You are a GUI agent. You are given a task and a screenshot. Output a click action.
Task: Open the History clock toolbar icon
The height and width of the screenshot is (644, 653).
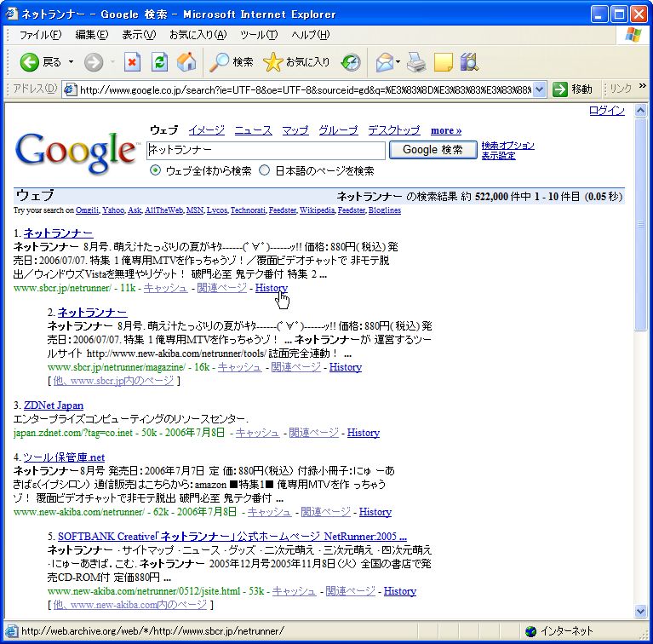(x=351, y=62)
